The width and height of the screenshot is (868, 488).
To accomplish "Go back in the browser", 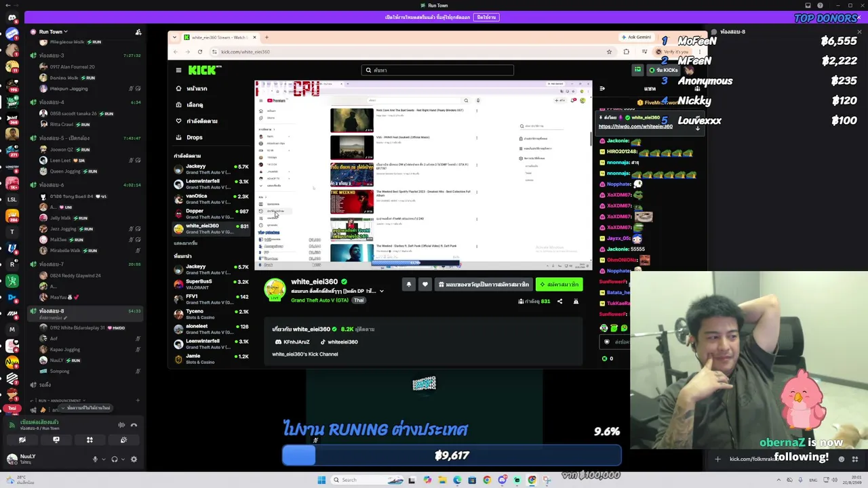I will (176, 52).
